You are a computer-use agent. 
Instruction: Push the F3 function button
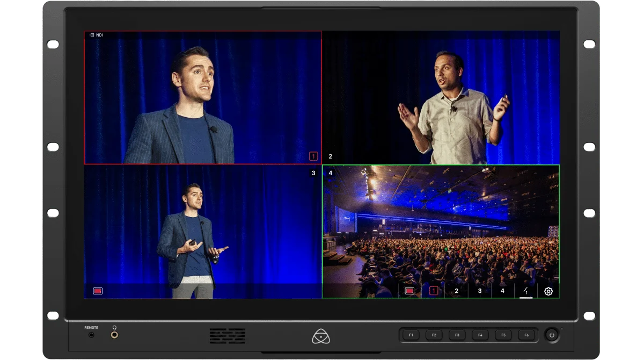(457, 335)
